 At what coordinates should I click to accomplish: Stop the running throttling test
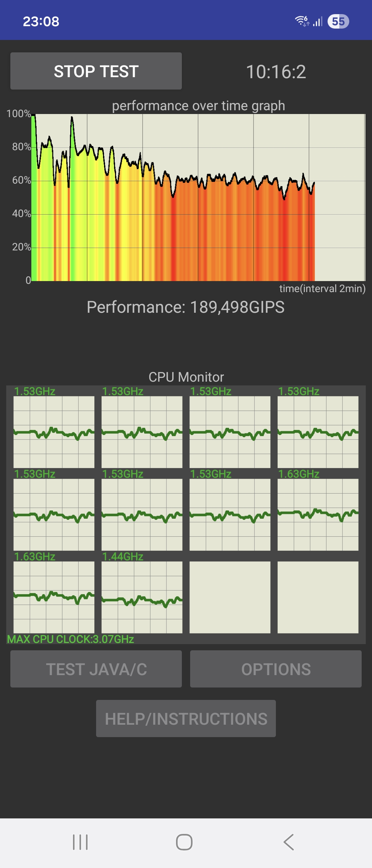point(96,71)
